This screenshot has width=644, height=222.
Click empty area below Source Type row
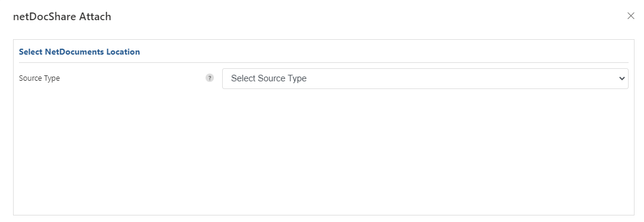(323, 153)
